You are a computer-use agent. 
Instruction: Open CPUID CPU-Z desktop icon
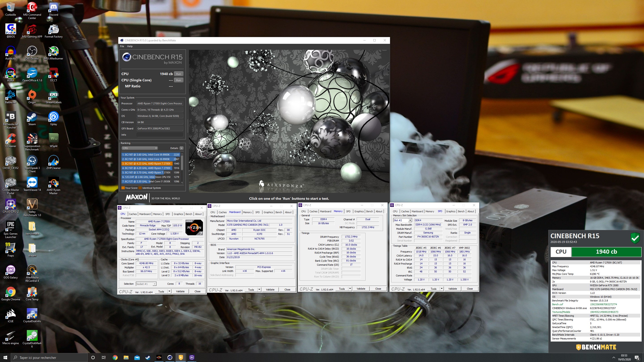click(11, 206)
